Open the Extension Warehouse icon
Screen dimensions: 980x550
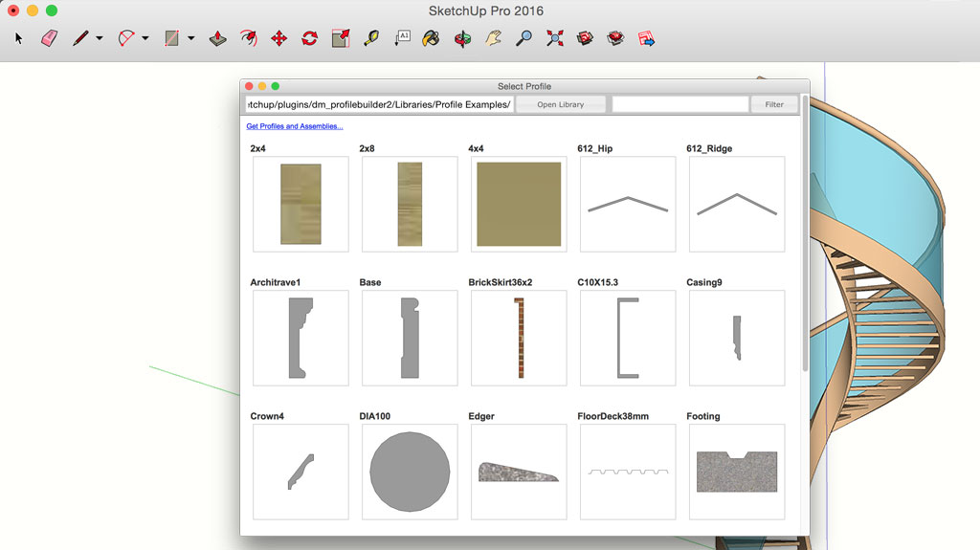(x=615, y=39)
